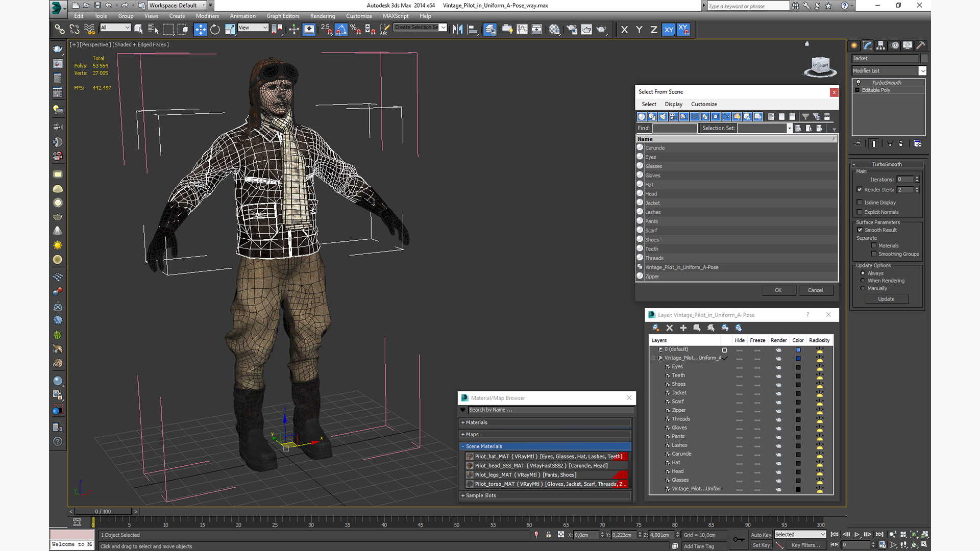This screenshot has width=980, height=551.
Task: Click the Mirror tool icon
Action: [x=458, y=30]
